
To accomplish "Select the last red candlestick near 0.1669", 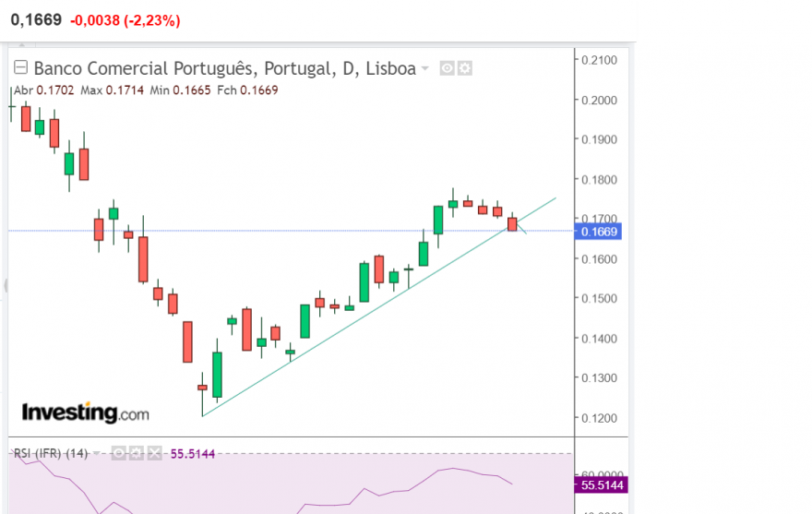I will coord(512,223).
